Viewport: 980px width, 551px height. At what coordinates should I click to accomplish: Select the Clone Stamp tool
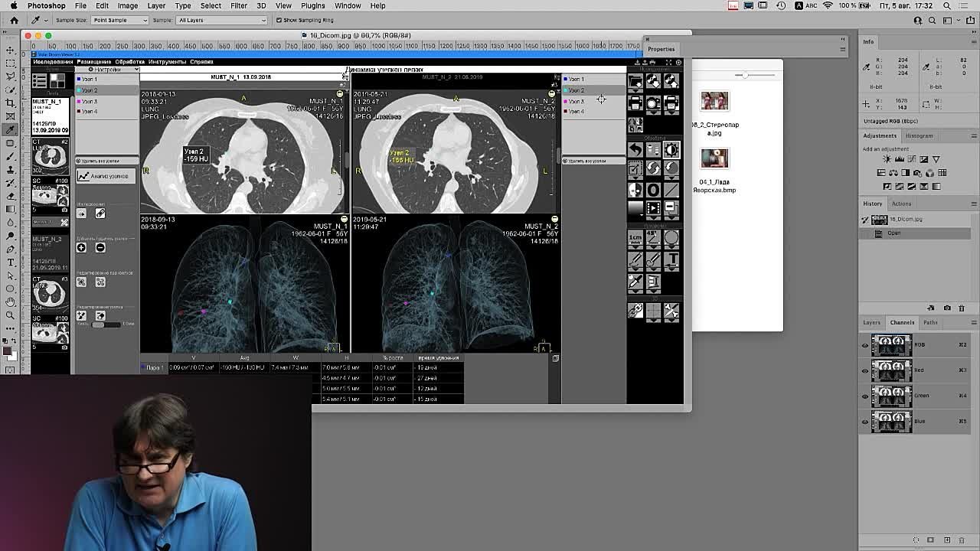tap(11, 169)
